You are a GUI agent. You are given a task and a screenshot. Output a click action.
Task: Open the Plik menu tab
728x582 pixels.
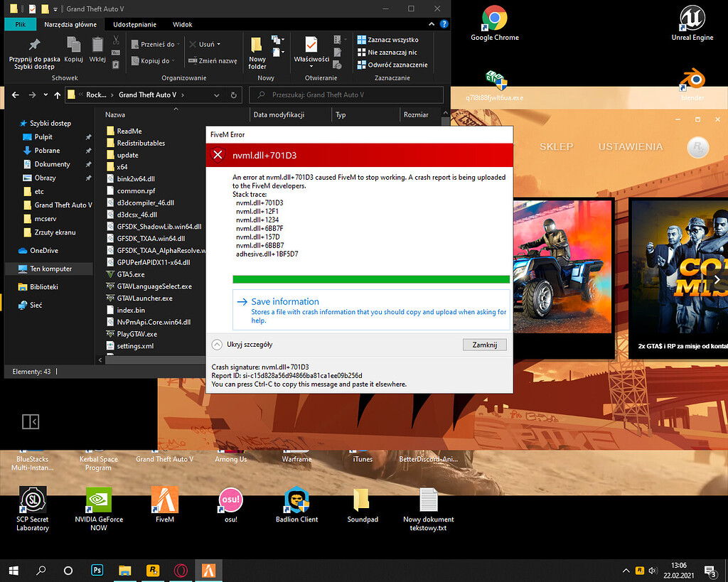tap(21, 25)
